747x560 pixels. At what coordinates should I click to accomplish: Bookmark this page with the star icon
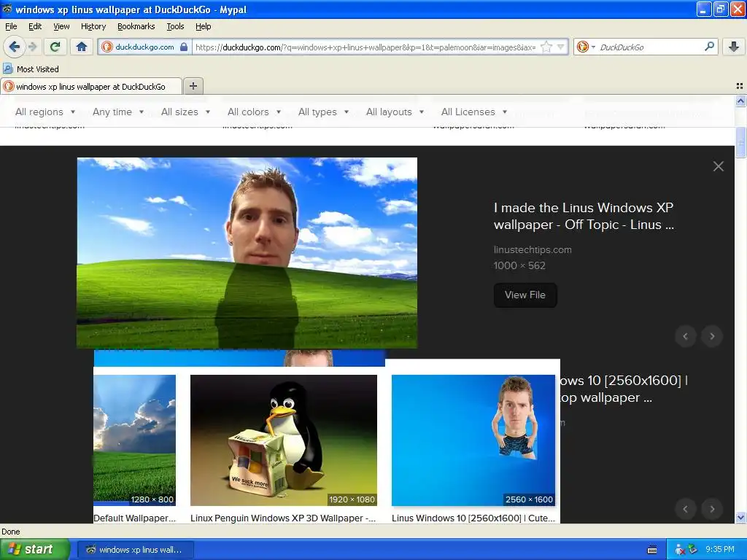(546, 47)
